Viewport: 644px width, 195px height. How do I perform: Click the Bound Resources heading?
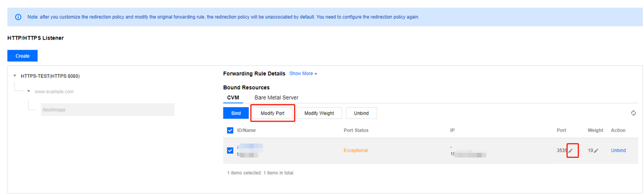coord(247,87)
